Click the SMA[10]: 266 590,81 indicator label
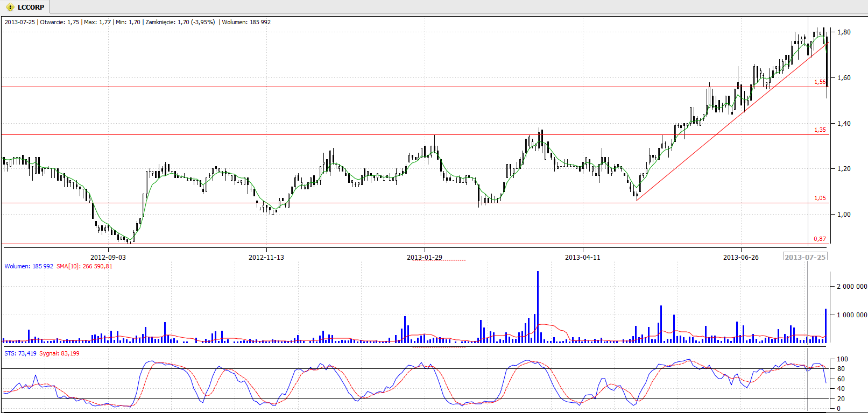The height and width of the screenshot is (413, 868). pos(84,266)
